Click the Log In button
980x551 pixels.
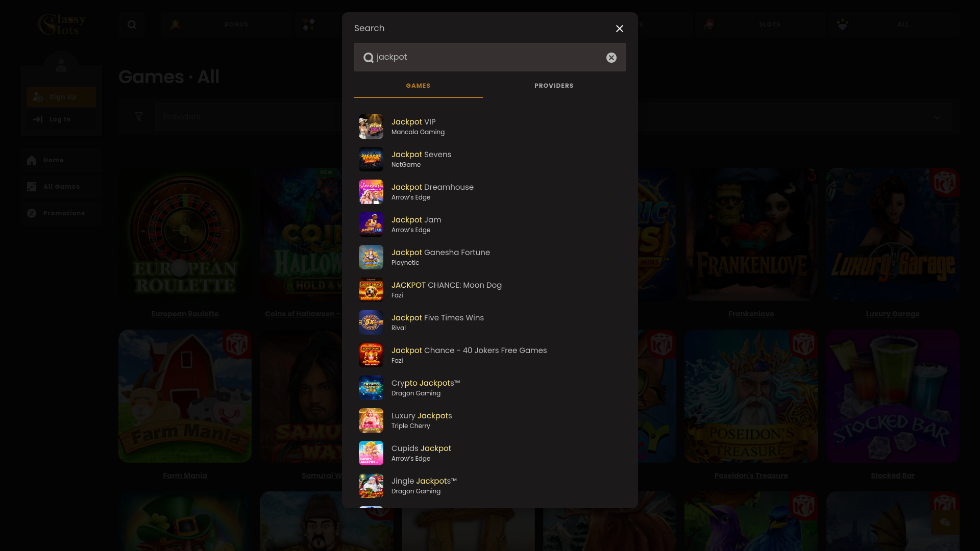tap(61, 119)
